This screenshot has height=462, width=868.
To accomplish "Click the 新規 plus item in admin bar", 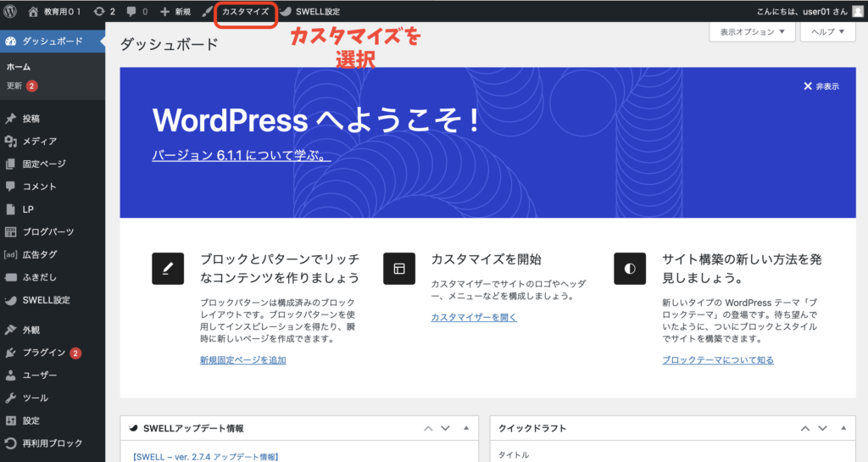I will tap(175, 12).
